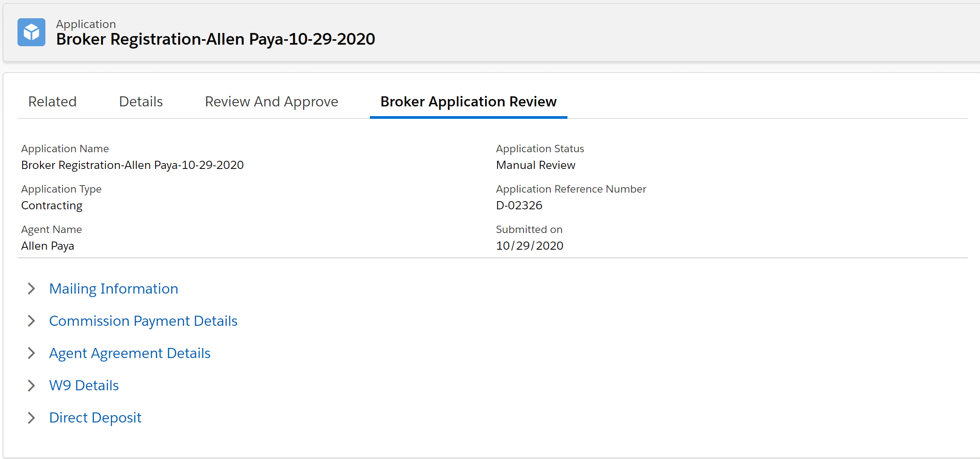Click the record title Broker Registration-Allen Paya-10-29-2020
The width and height of the screenshot is (980, 459).
coord(215,39)
